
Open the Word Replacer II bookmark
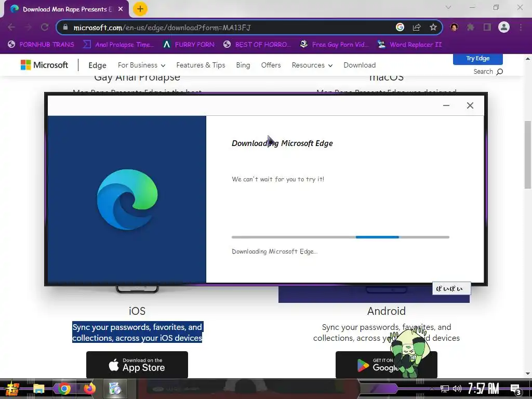point(410,45)
